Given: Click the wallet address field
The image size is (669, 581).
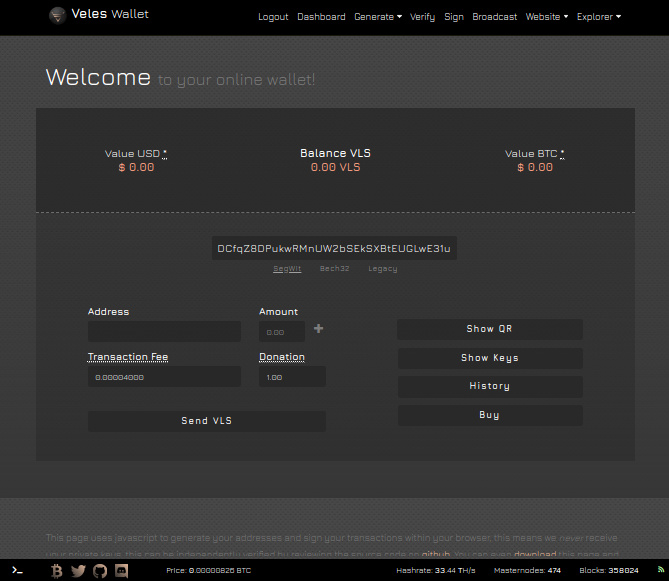Looking at the screenshot, I should (x=334, y=248).
